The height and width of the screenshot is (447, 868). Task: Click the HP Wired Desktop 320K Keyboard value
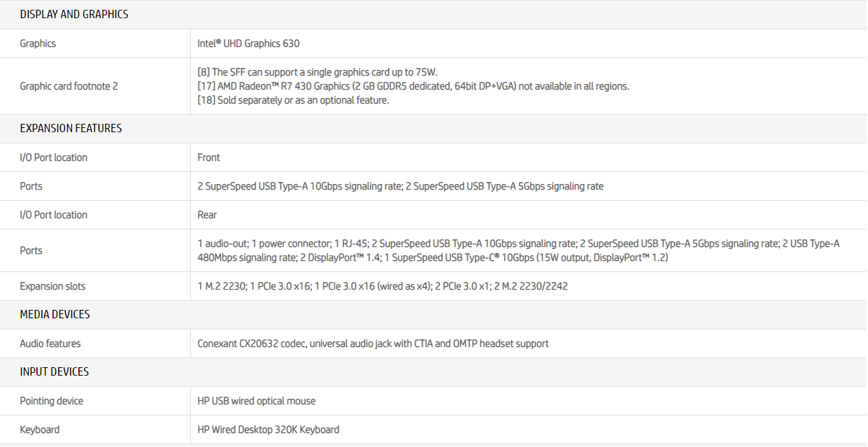(268, 430)
